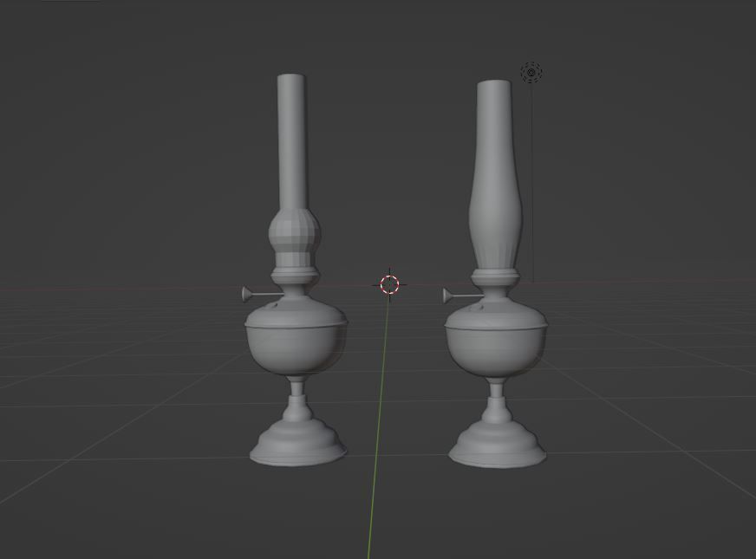
Task: Click the left lamp's tall narrow chimney
Action: click(x=291, y=142)
